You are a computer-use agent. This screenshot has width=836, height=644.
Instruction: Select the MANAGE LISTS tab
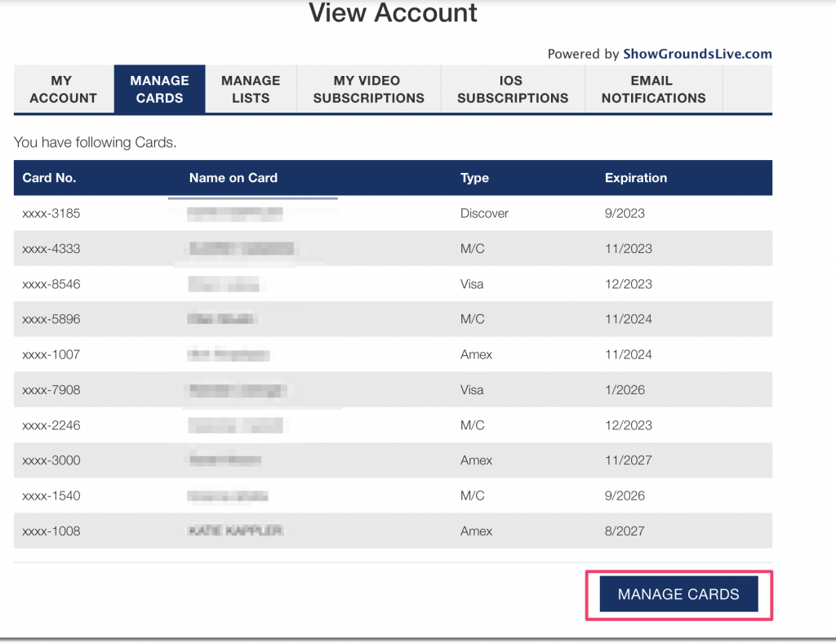pos(251,90)
